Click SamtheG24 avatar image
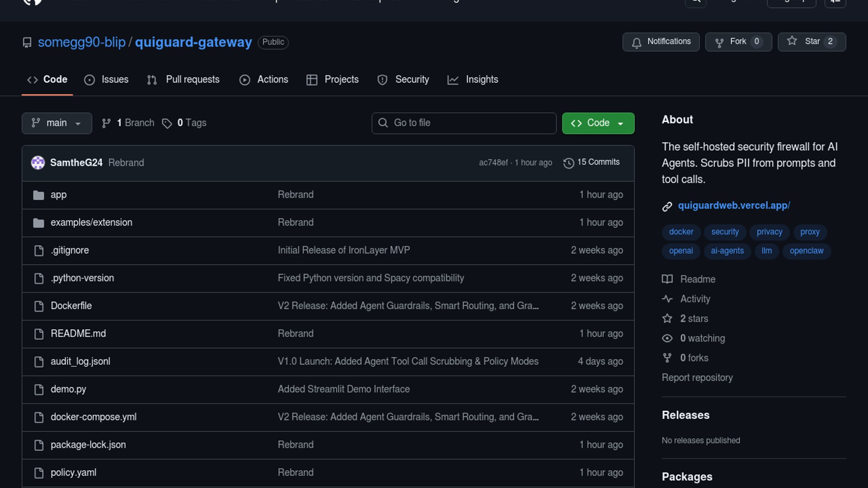Screen dimensions: 868x488 (38, 163)
